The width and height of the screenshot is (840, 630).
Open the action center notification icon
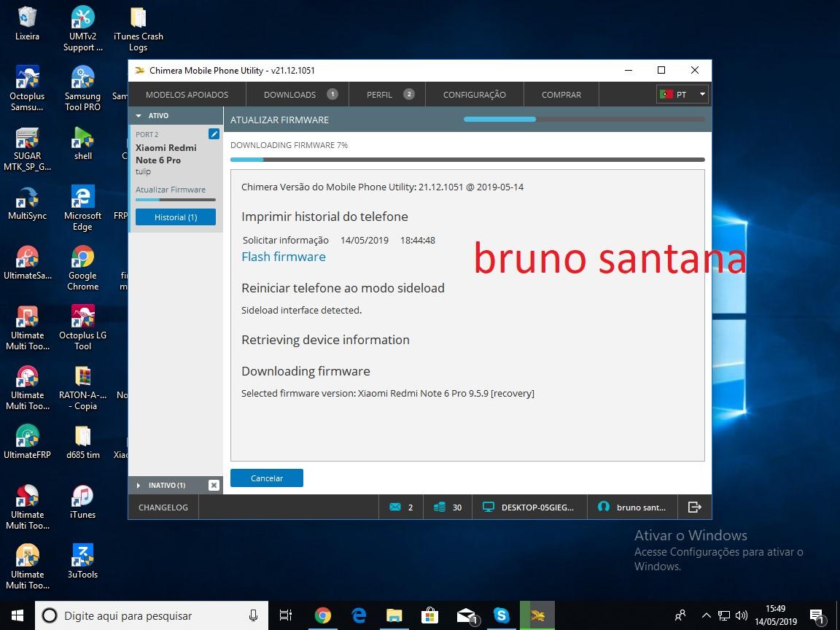pos(817,616)
